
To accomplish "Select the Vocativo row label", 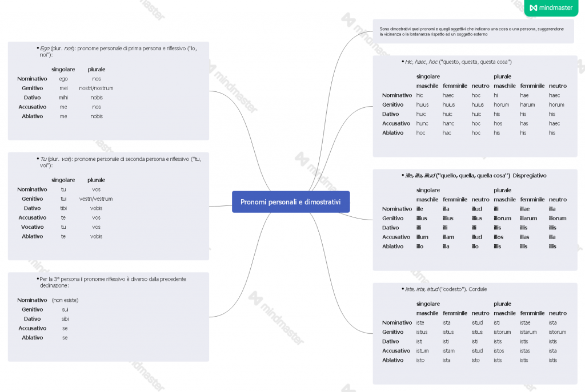I will pos(32,227).
